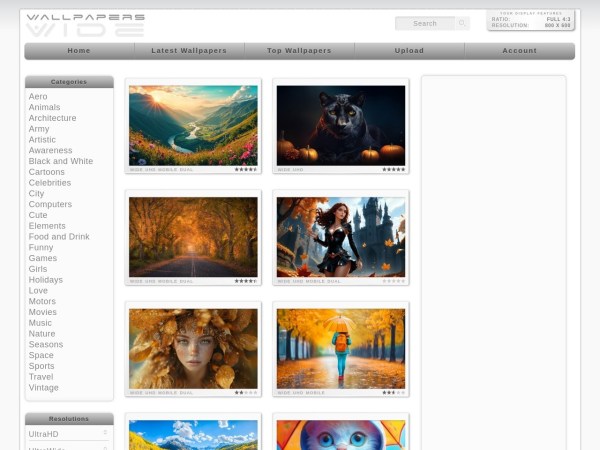Open the Food and Drink category
600x450 pixels.
click(59, 237)
